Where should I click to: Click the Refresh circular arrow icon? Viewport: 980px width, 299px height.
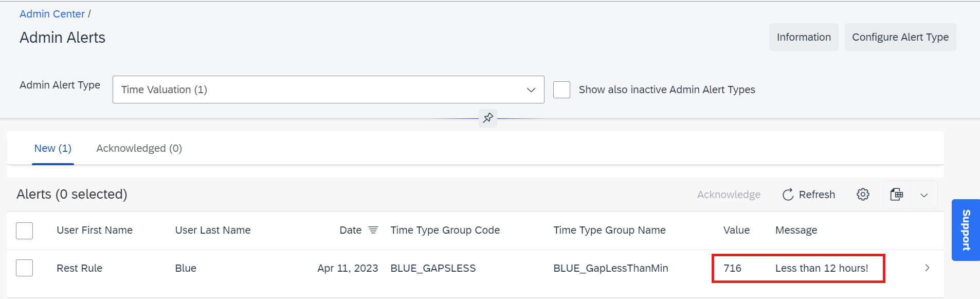tap(788, 195)
